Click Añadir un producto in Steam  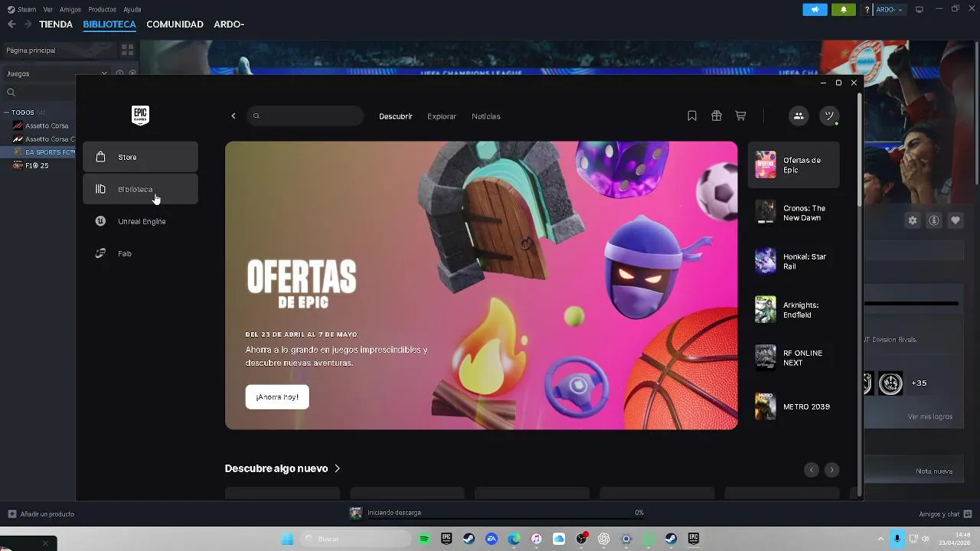[41, 514]
